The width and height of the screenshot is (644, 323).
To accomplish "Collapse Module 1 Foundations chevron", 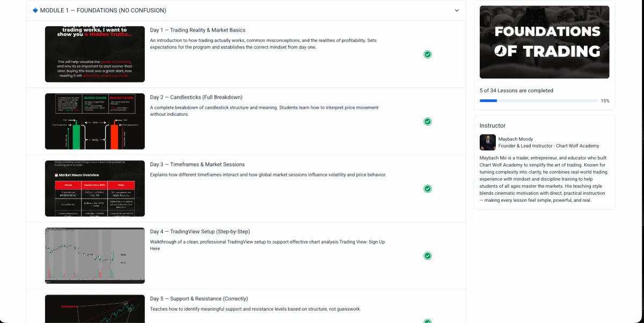I will (457, 11).
